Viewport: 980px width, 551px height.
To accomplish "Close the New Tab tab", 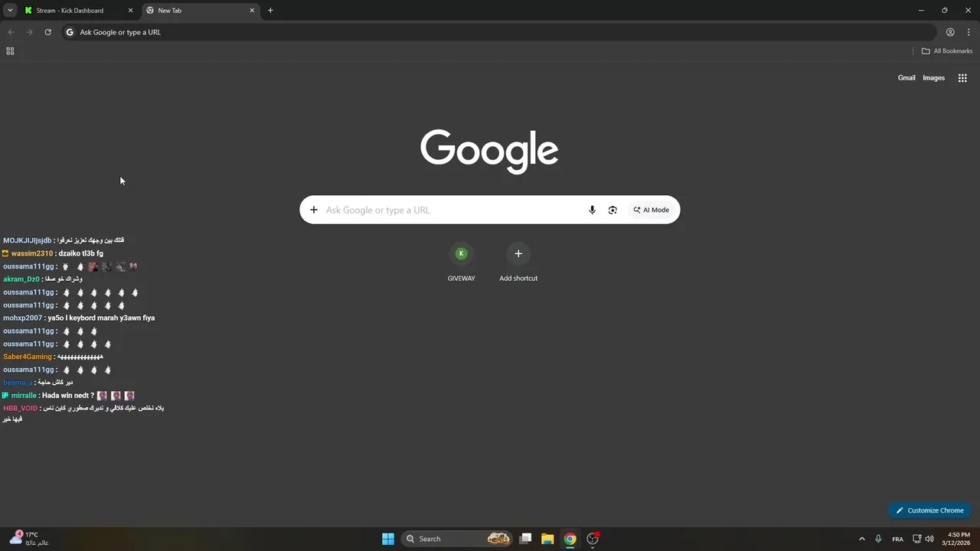I will coord(252,11).
